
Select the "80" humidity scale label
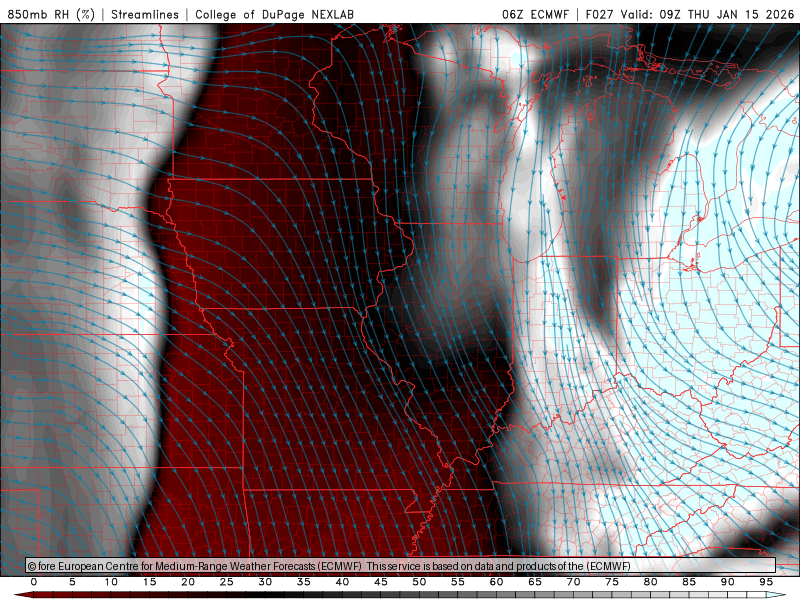[x=650, y=582]
